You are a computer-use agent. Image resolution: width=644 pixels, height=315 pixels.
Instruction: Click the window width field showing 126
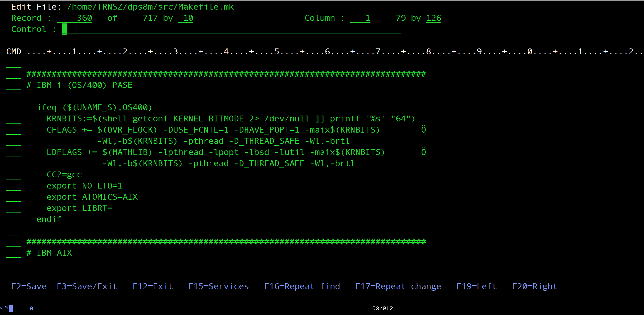pyautogui.click(x=434, y=18)
